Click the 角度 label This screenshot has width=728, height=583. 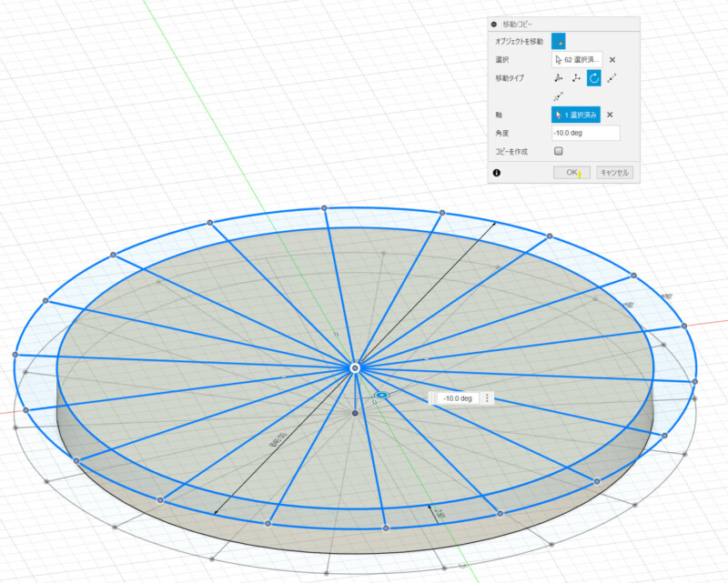coord(502,133)
